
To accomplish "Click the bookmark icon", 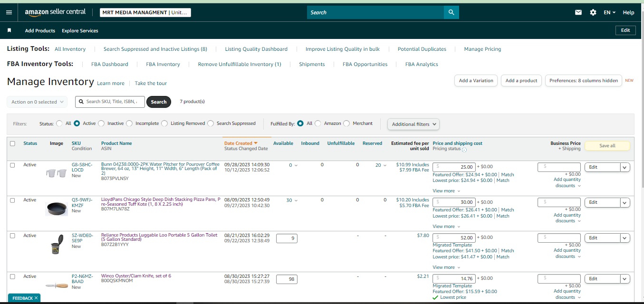I will (9, 30).
